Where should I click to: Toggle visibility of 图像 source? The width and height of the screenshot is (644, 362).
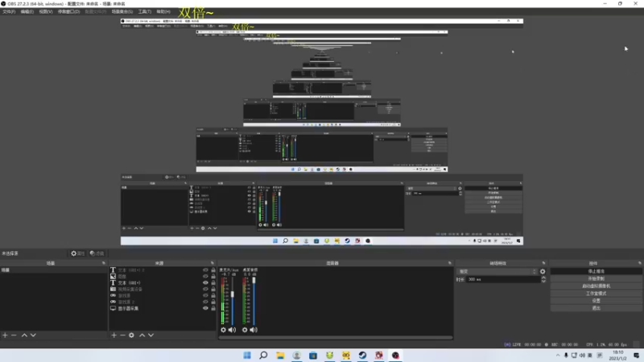click(x=205, y=277)
